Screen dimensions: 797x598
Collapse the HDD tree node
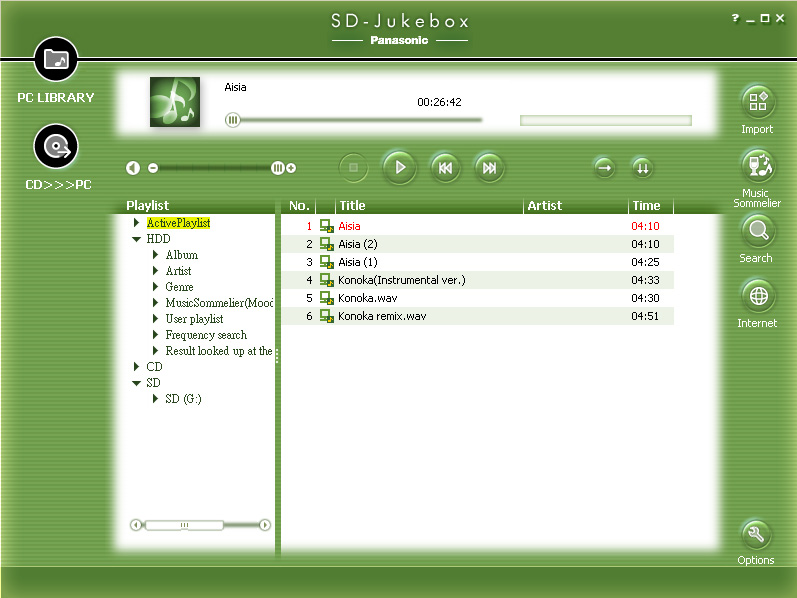(x=136, y=239)
